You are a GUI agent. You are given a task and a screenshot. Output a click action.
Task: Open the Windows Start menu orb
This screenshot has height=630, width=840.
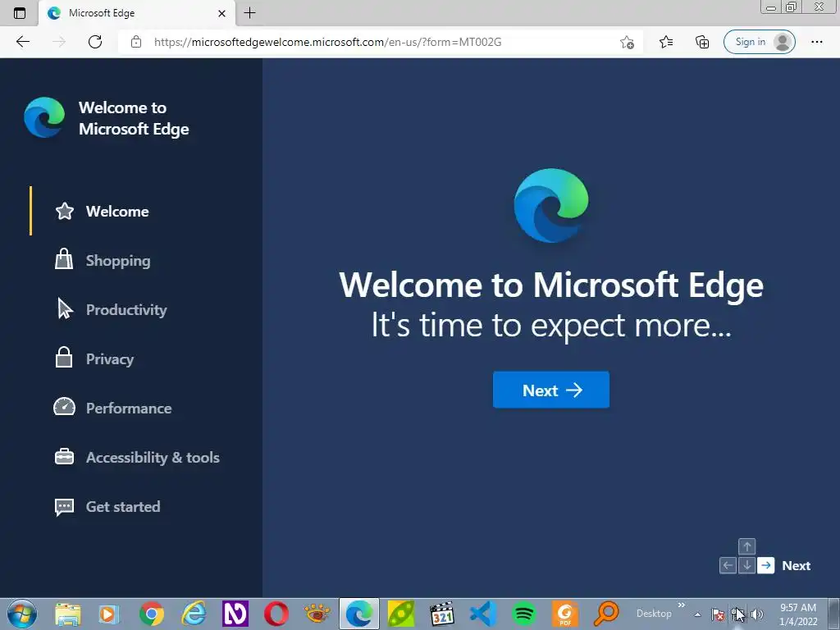coord(22,614)
